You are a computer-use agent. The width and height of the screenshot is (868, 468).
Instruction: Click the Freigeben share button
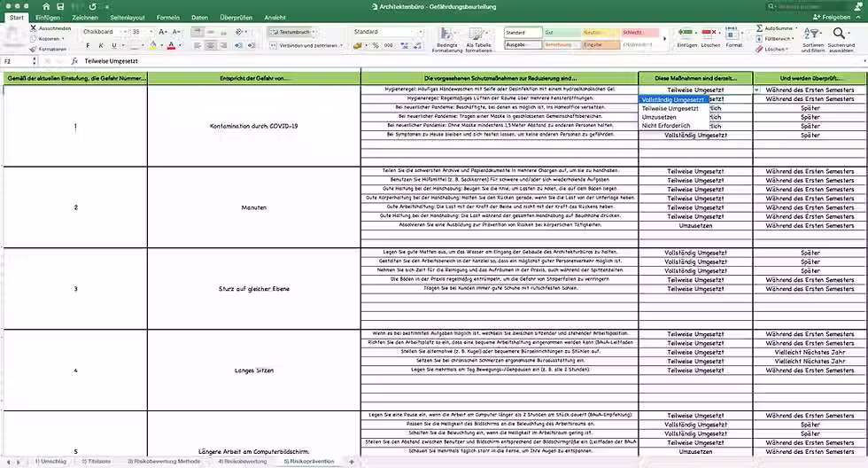click(x=831, y=17)
